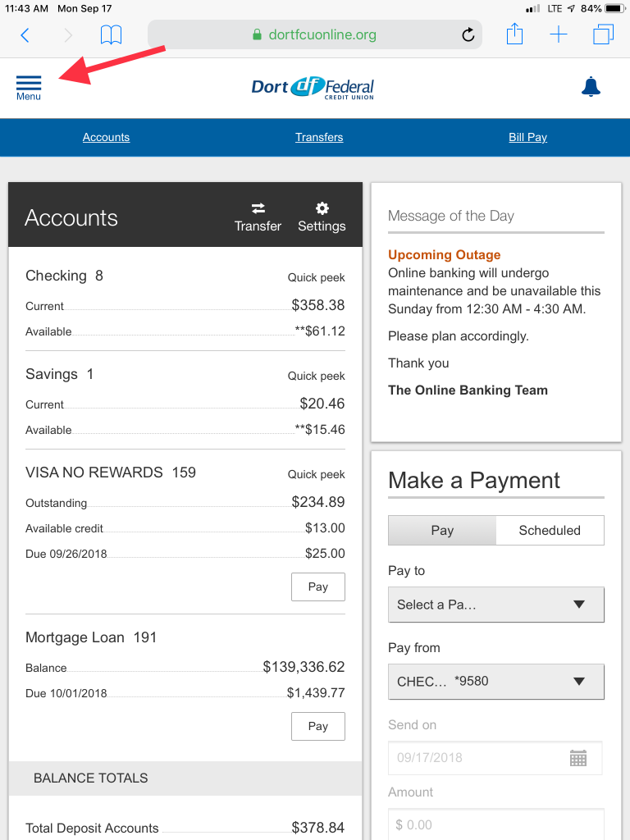The height and width of the screenshot is (840, 630).
Task: Click Pay button for VISA NO REWARDS
Action: point(318,587)
